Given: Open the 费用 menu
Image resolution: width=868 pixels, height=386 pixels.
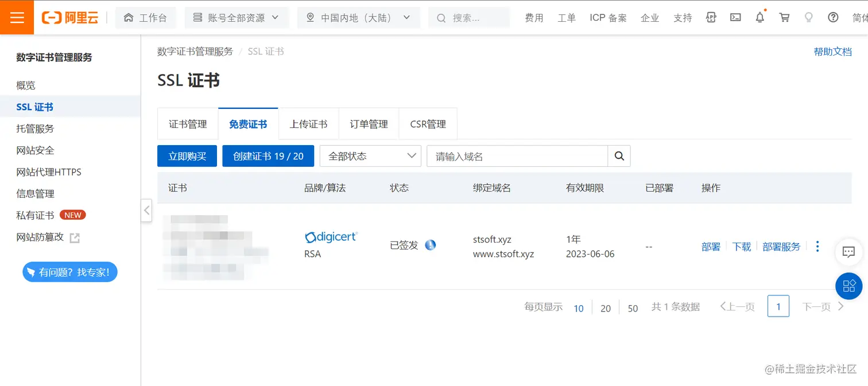Looking at the screenshot, I should (534, 18).
